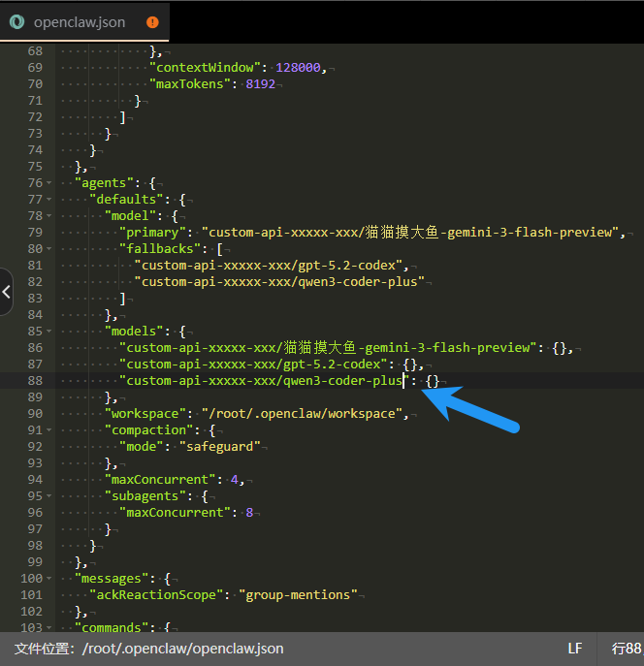This screenshot has height=666, width=644.
Task: Click the left sidebar expand arrow handle
Action: (6, 292)
